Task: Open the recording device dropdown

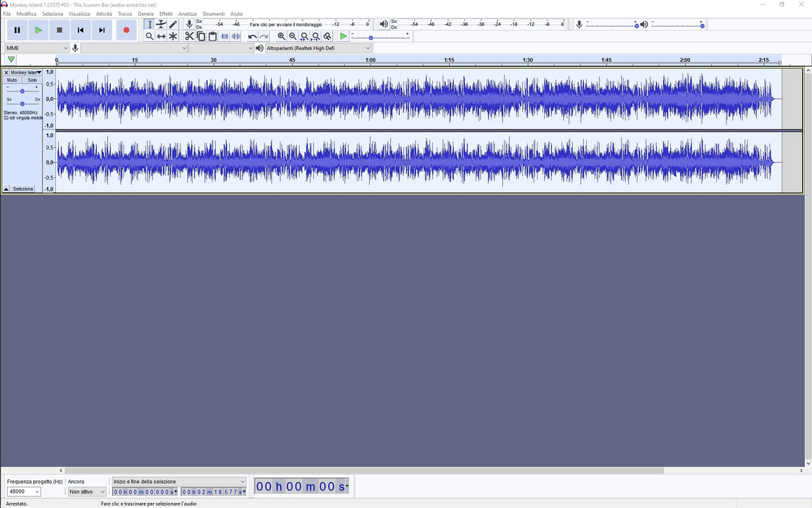Action: [x=135, y=48]
